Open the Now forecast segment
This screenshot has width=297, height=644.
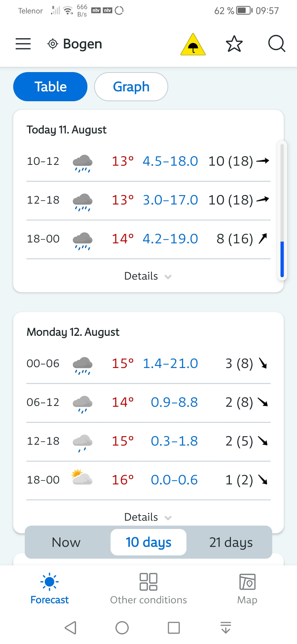pyautogui.click(x=66, y=542)
